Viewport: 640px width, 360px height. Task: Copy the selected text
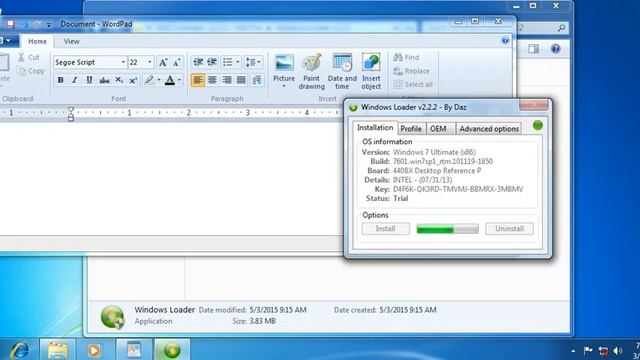[x=31, y=71]
